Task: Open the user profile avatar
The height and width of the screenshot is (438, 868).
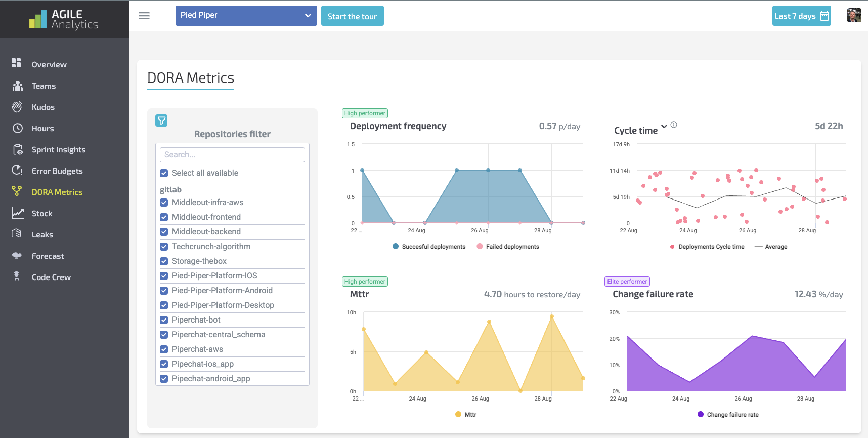Action: click(x=854, y=16)
